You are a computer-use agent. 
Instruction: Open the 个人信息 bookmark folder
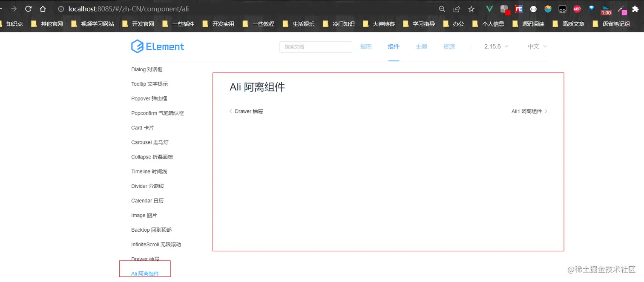(488, 24)
